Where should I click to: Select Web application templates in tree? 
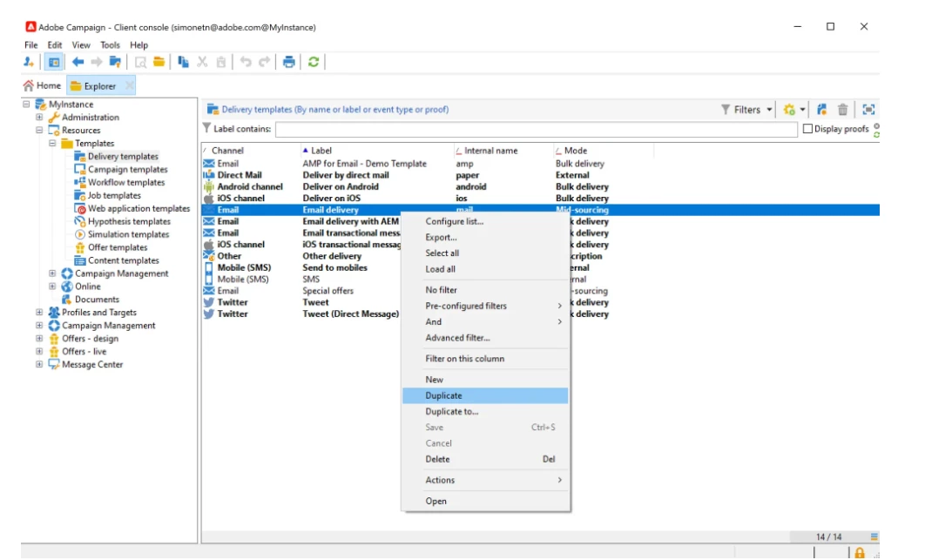[138, 208]
